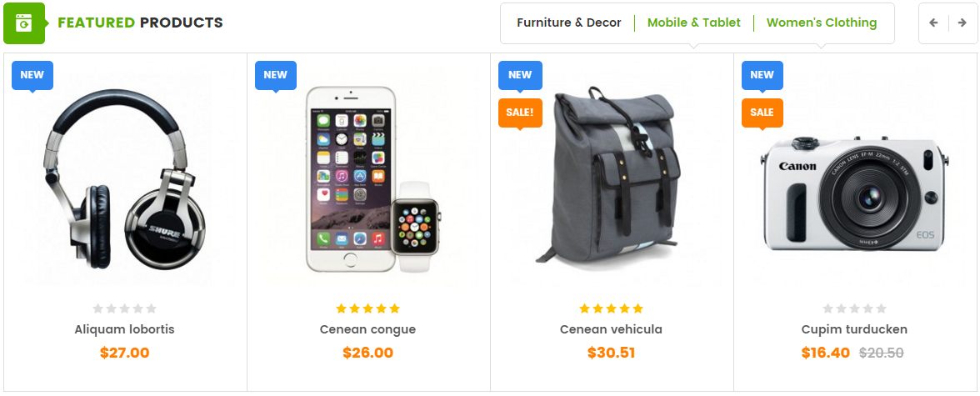The width and height of the screenshot is (980, 396).
Task: Select the Furniture & Decor tab
Action: tap(568, 23)
